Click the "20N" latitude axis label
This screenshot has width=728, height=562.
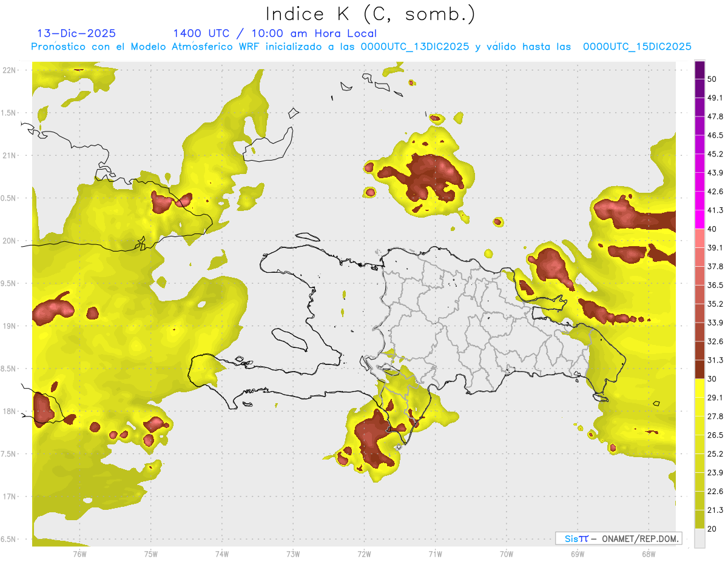click(x=10, y=241)
